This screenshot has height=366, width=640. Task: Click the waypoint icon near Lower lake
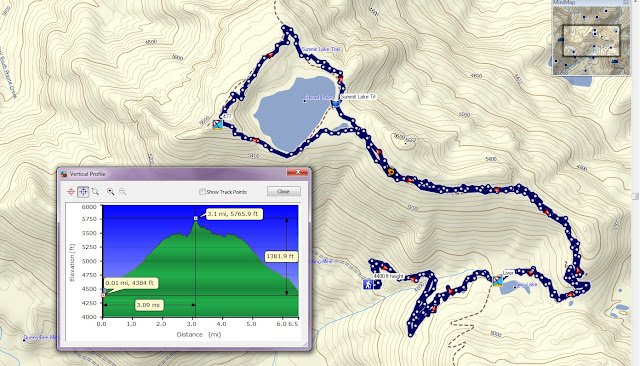click(497, 281)
